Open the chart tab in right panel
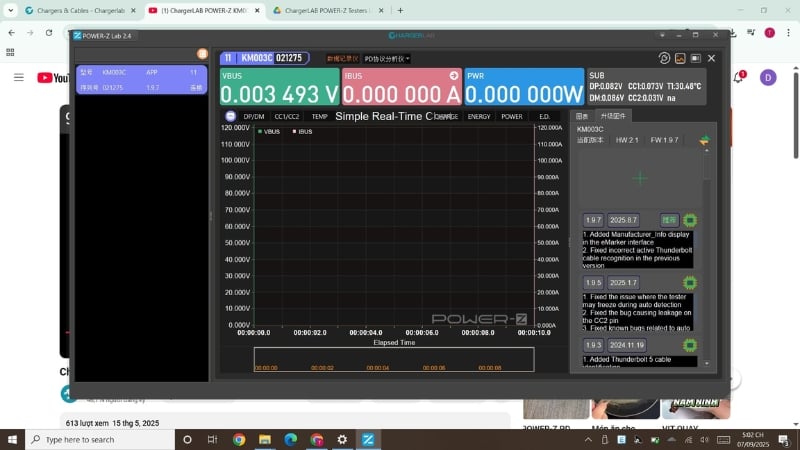Image resolution: width=800 pixels, height=450 pixels. 582,116
